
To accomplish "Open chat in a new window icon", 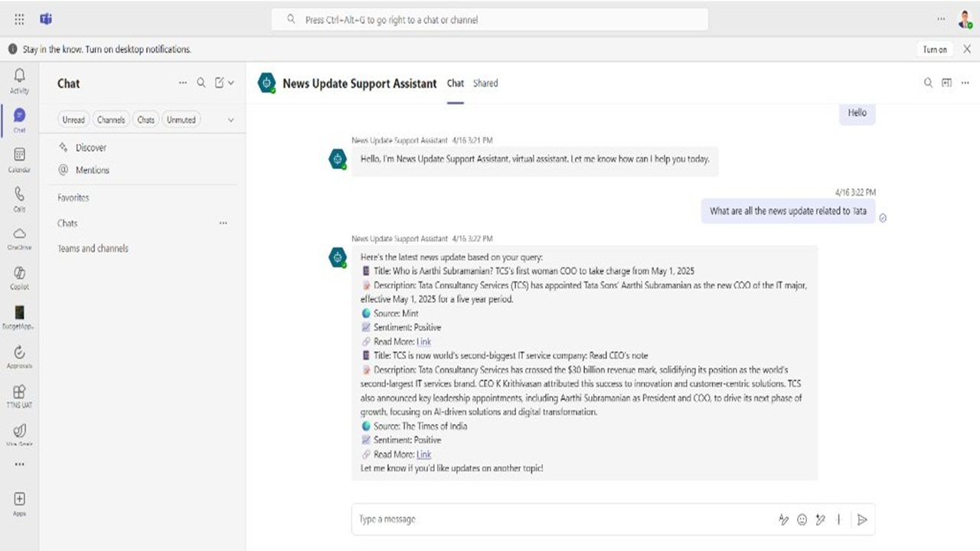I will point(947,83).
